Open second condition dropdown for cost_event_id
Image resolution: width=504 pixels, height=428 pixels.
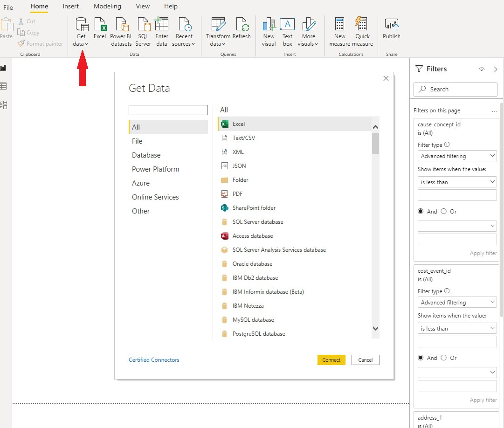(457, 373)
